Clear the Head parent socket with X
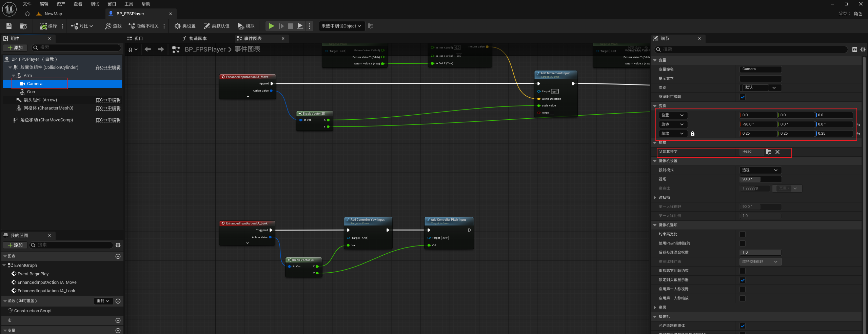 click(x=777, y=152)
